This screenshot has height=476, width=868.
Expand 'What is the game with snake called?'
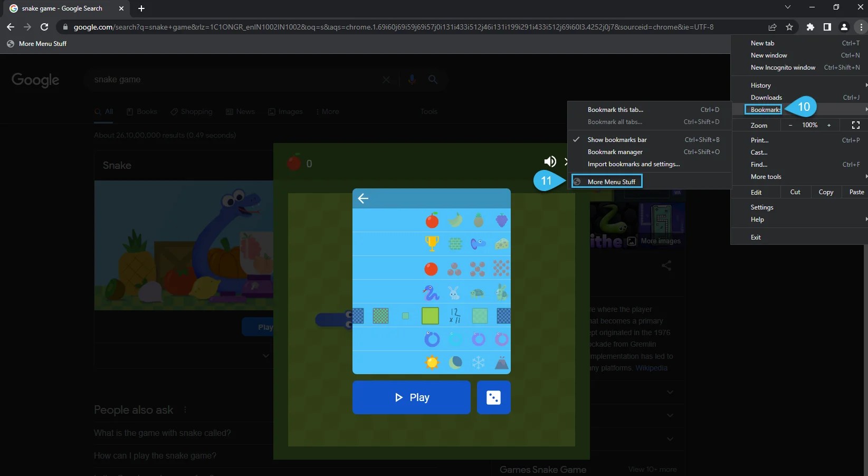click(161, 433)
